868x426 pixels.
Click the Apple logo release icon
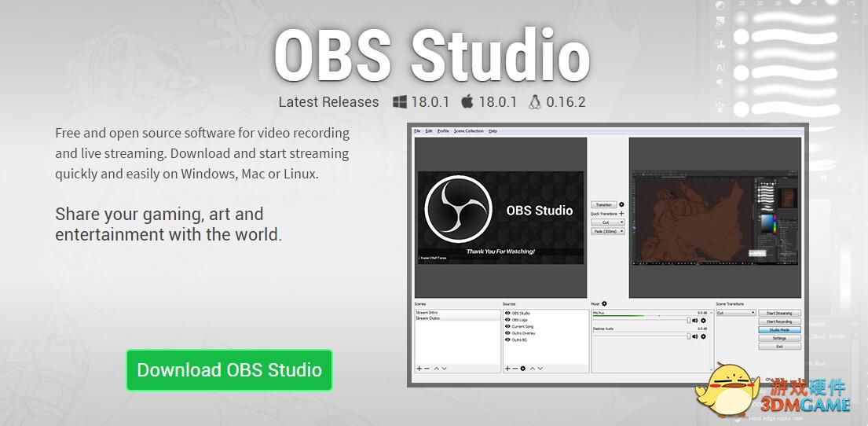pos(467,101)
